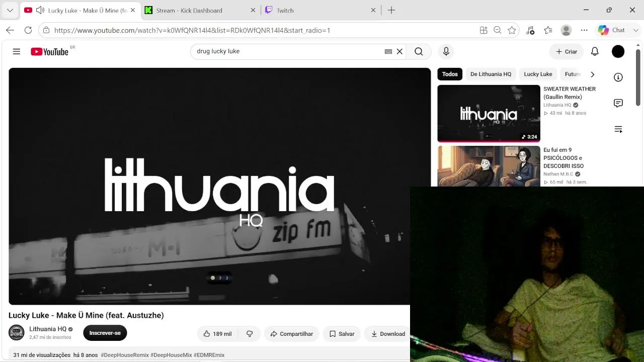Click the #DeepHouseMix hashtag

(171, 355)
